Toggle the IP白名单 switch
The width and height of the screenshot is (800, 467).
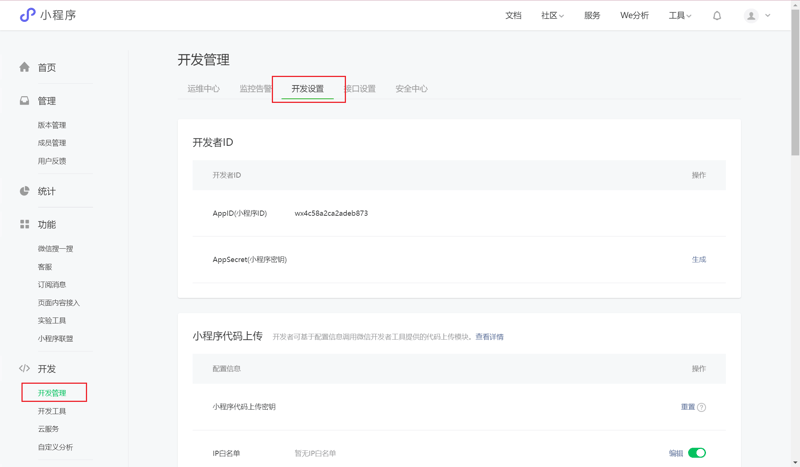[697, 453]
